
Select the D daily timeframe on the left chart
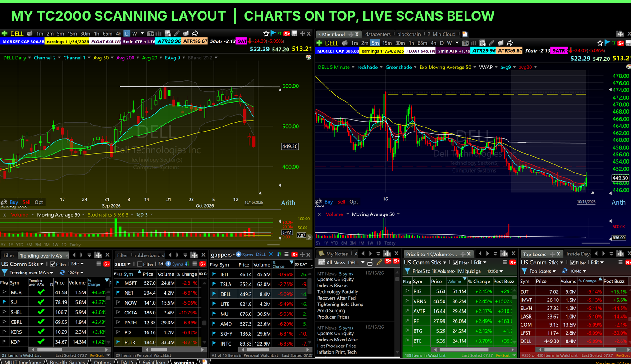click(x=127, y=33)
